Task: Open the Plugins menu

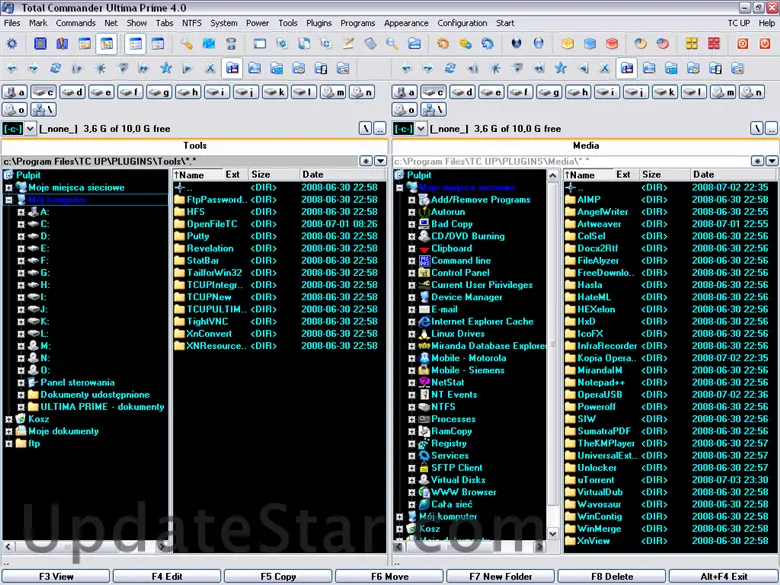Action: point(319,22)
